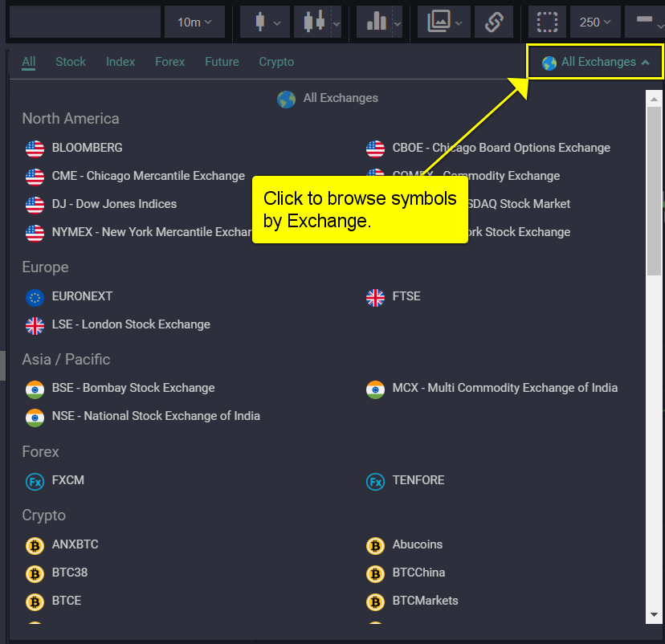Open the Crypto tab
The image size is (665, 644).
click(x=276, y=62)
